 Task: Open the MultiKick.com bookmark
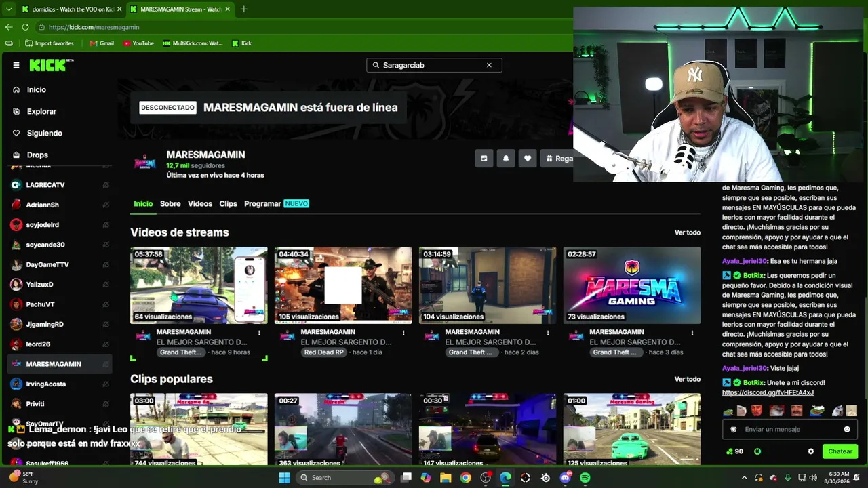coord(193,43)
